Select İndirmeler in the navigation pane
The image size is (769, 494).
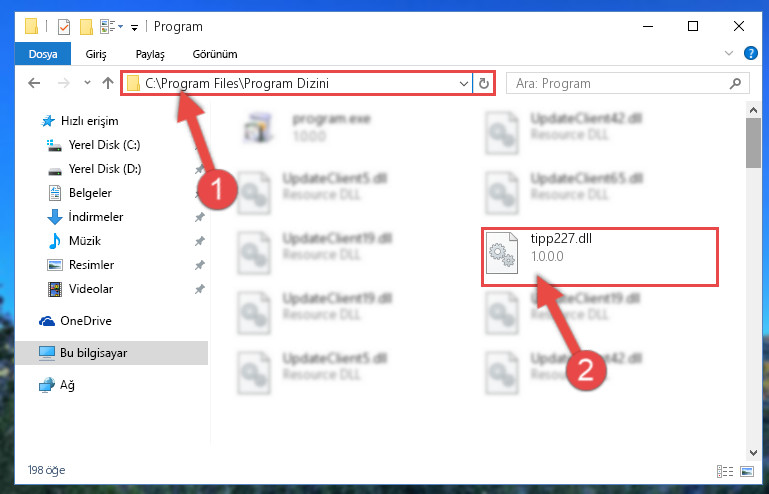96,216
